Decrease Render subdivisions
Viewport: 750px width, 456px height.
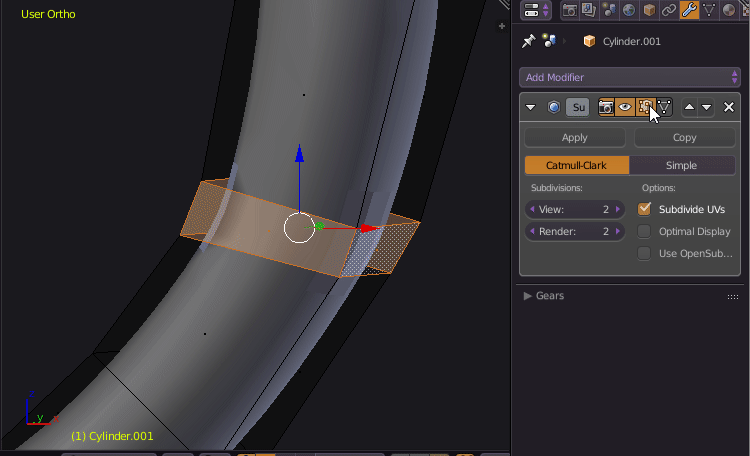click(x=532, y=232)
